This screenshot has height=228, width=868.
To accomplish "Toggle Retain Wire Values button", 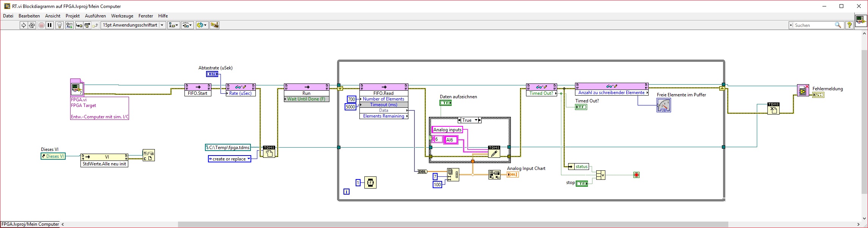I will (x=69, y=25).
